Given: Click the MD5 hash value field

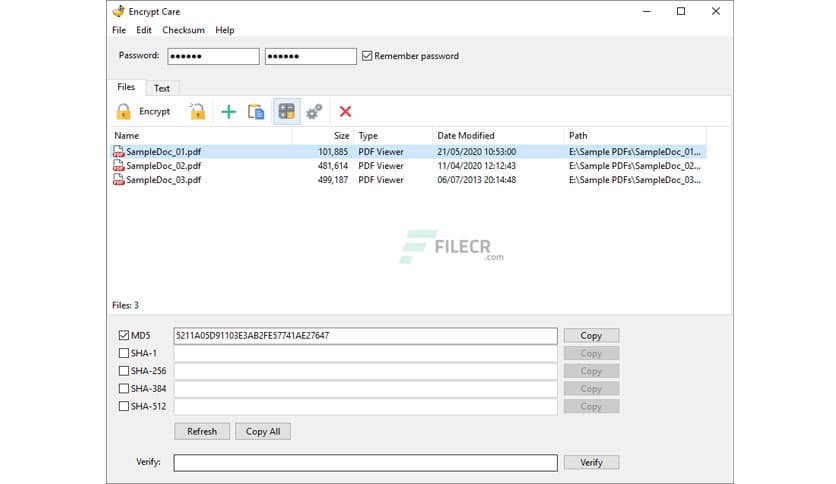Looking at the screenshot, I should pyautogui.click(x=365, y=335).
